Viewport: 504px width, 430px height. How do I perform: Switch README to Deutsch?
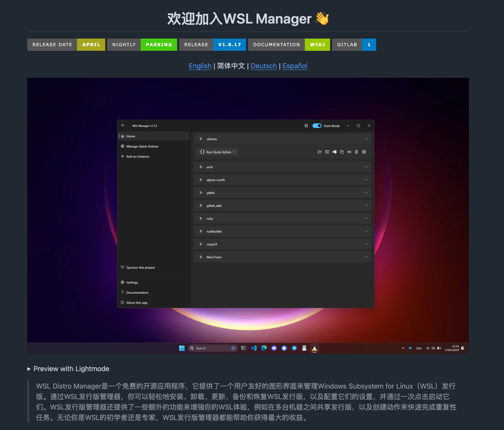[x=264, y=66]
